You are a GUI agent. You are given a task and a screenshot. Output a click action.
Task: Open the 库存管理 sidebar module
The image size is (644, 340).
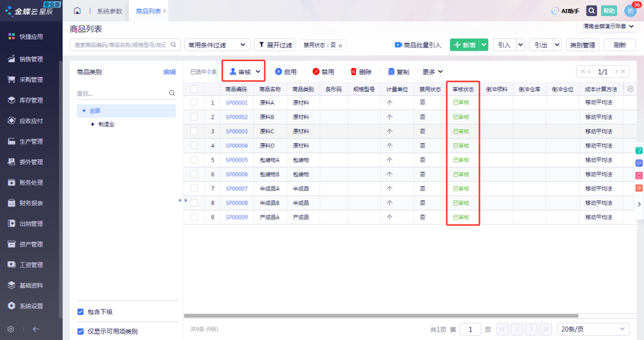point(31,100)
